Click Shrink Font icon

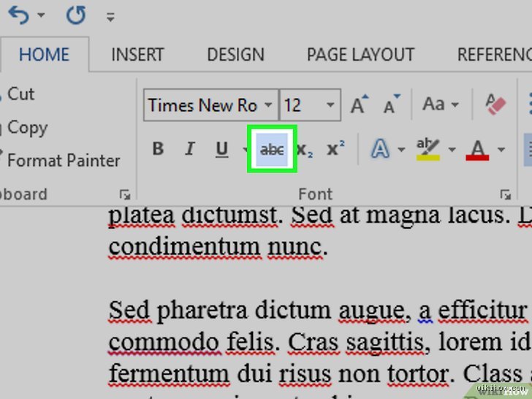[392, 104]
